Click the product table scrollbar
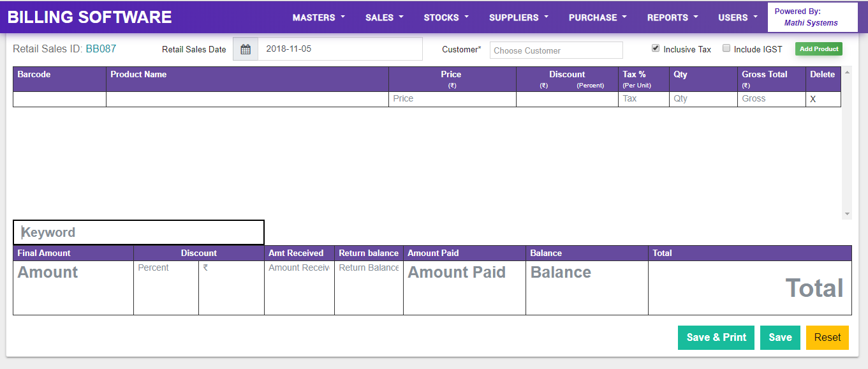The width and height of the screenshot is (868, 369). (x=847, y=140)
